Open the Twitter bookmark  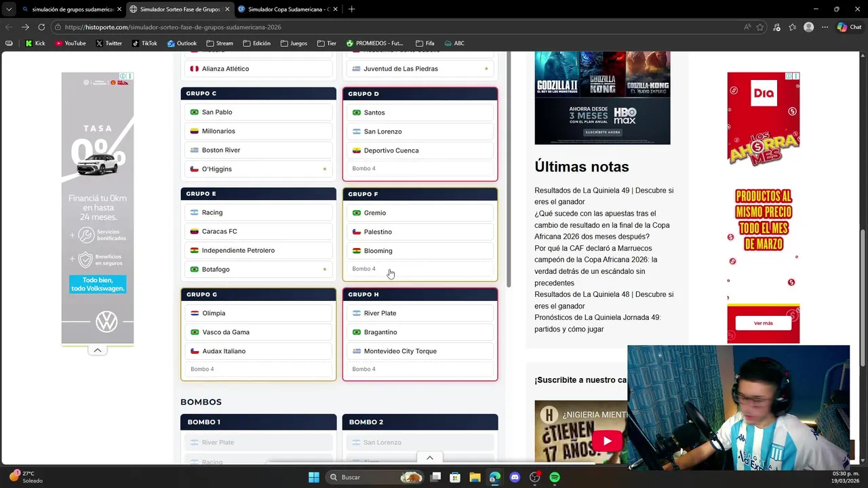(x=108, y=43)
